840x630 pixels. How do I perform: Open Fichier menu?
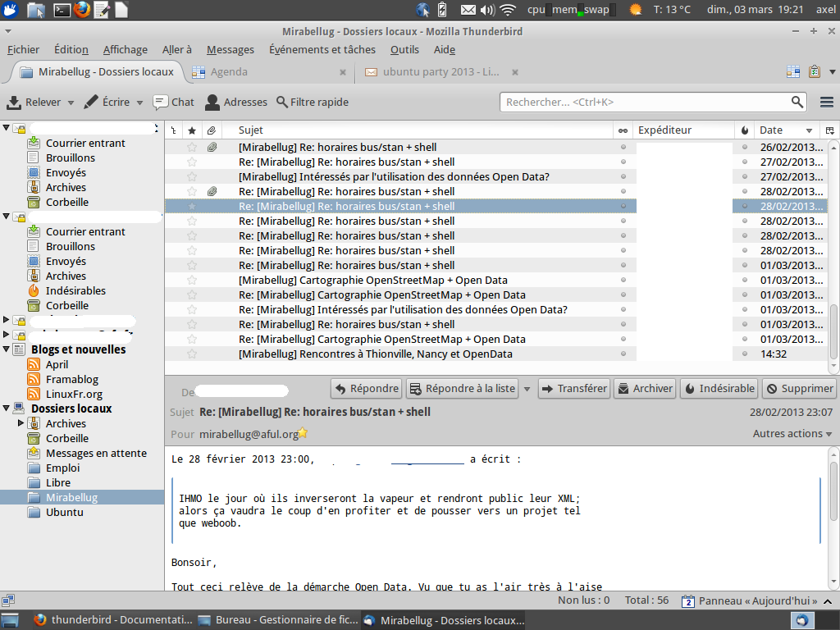click(23, 50)
